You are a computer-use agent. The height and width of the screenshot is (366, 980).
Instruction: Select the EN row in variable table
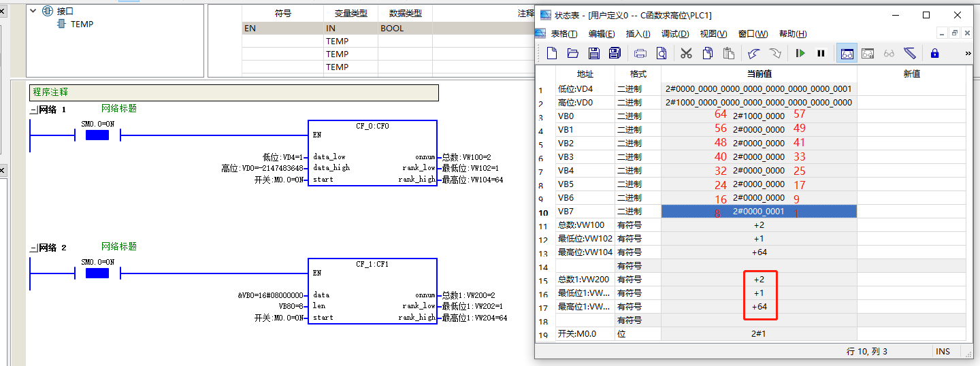click(x=389, y=29)
